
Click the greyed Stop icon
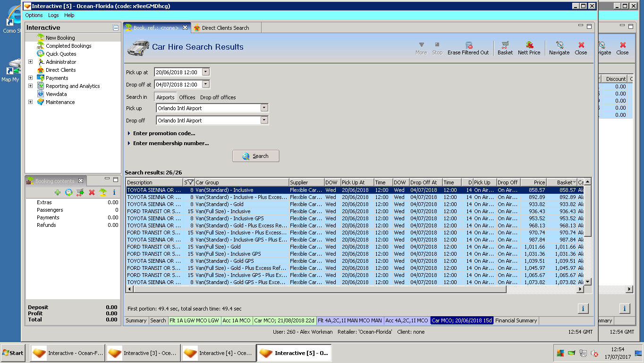[x=437, y=45]
